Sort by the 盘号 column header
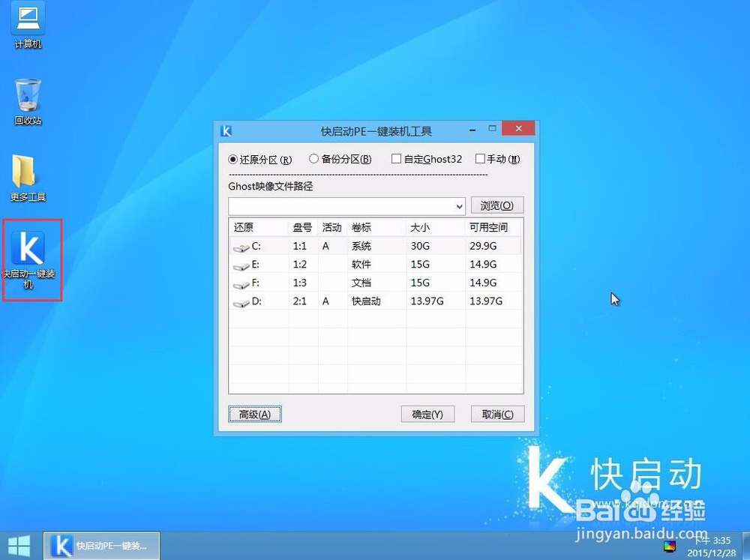 (303, 228)
